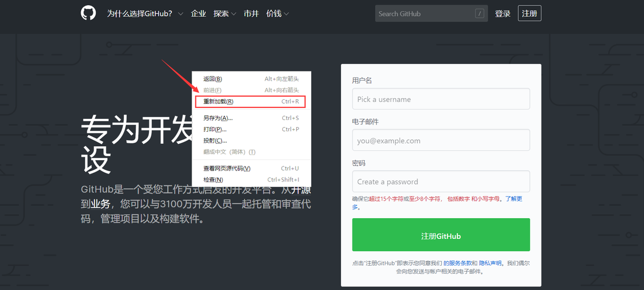Expand the 为什么选择GitHub? dropdown
Screen dimensions: 644x290
(145, 13)
